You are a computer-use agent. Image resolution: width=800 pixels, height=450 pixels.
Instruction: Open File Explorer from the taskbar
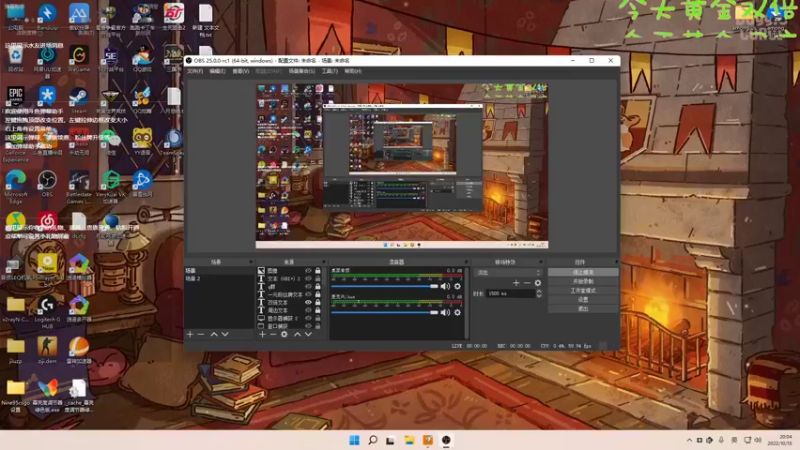(409, 440)
